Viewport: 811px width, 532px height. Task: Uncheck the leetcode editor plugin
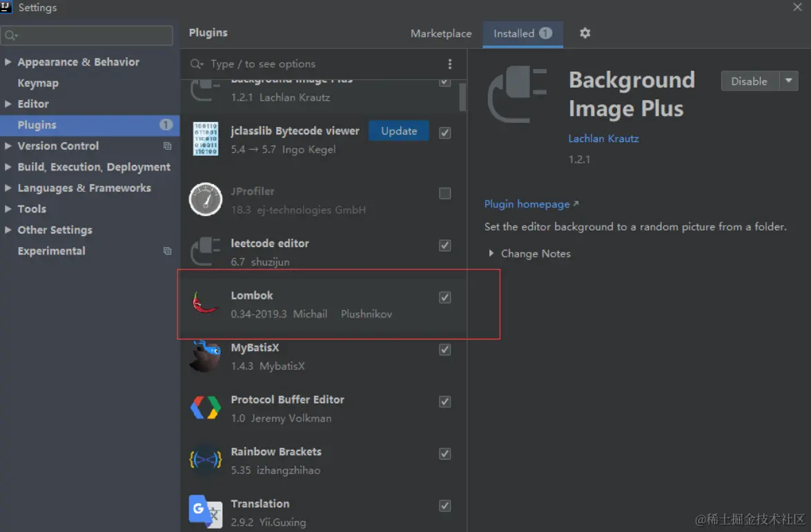tap(444, 245)
